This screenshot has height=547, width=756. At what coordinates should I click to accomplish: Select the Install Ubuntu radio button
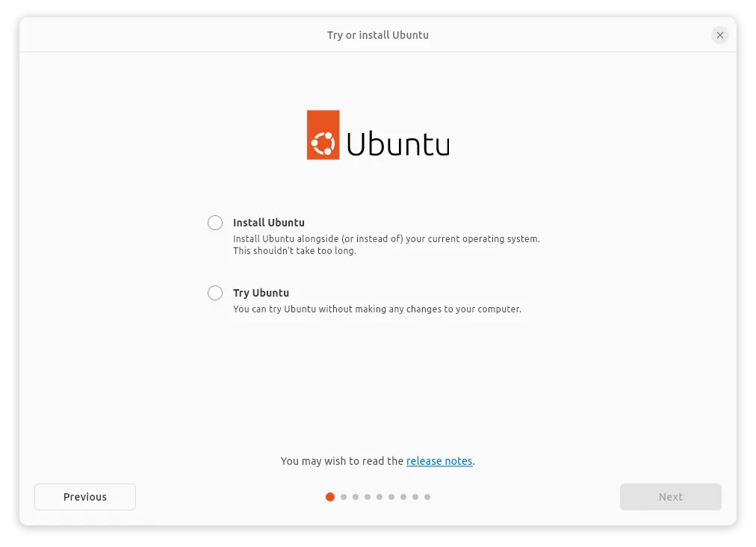coord(215,223)
